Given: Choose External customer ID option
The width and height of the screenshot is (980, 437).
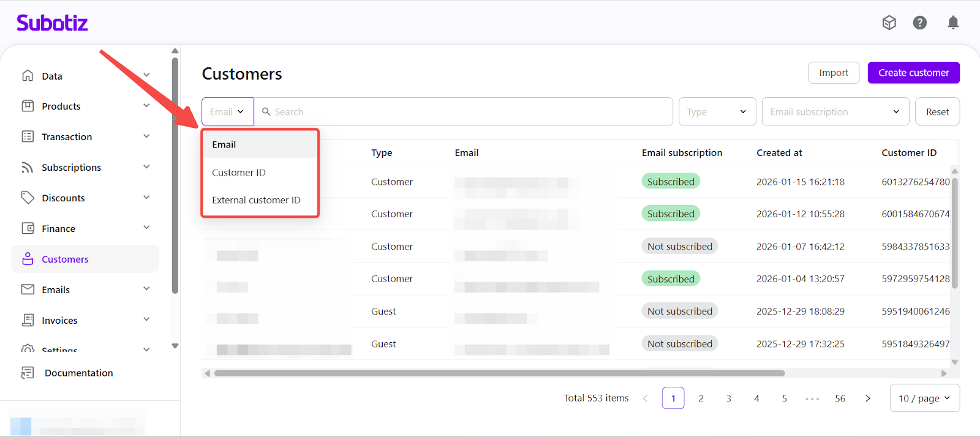Looking at the screenshot, I should pos(256,200).
